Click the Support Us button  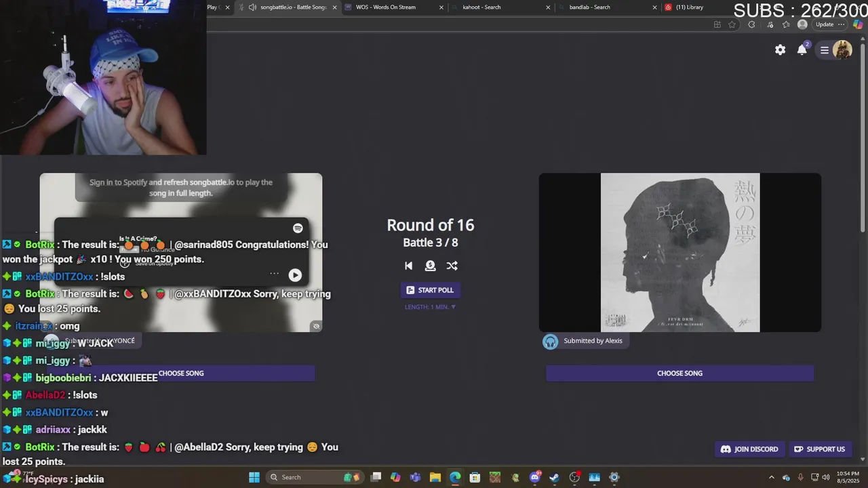click(x=819, y=449)
